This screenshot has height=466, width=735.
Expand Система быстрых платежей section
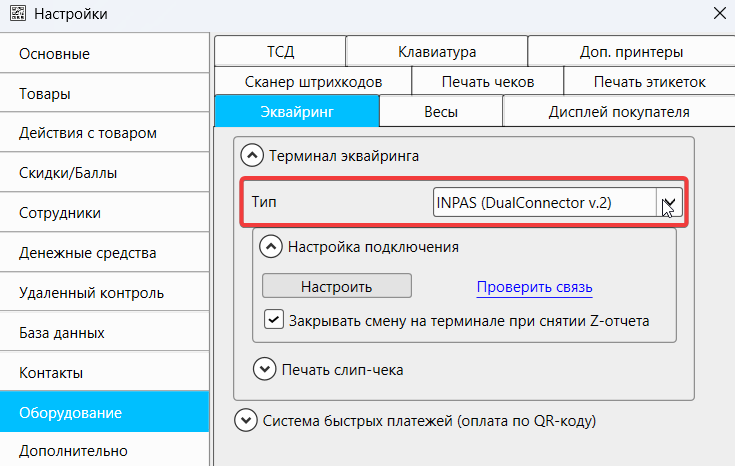point(245,421)
